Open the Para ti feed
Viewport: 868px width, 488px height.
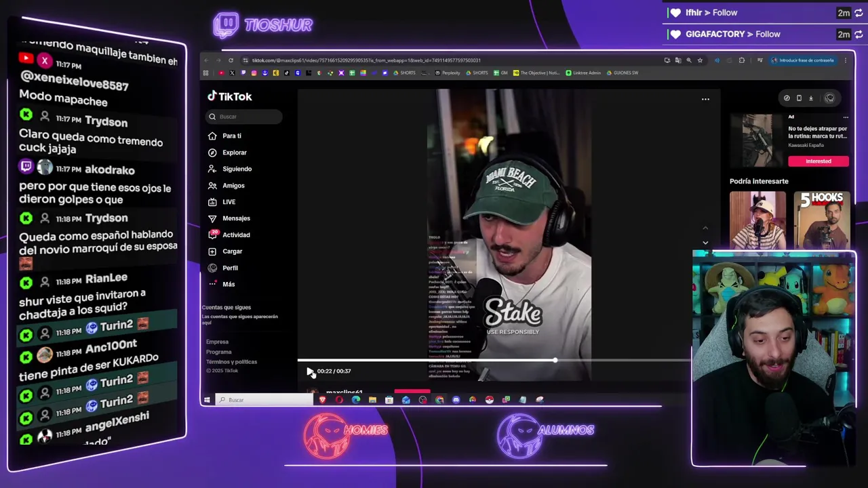click(x=232, y=136)
